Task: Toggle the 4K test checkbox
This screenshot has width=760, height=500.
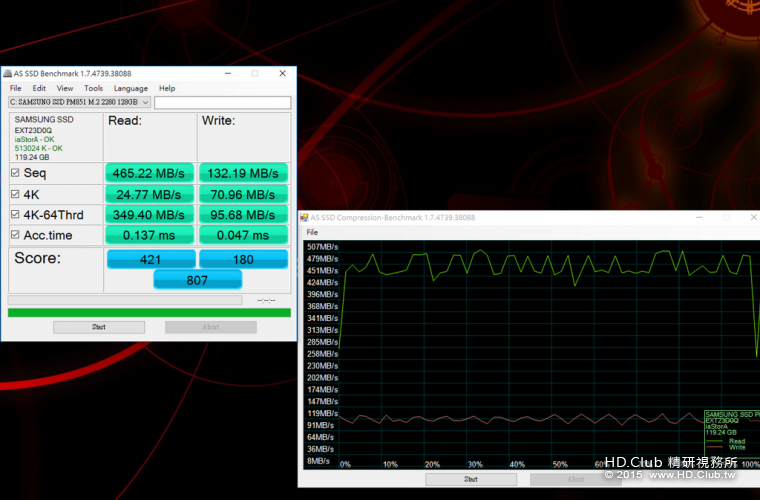Action: (14, 194)
